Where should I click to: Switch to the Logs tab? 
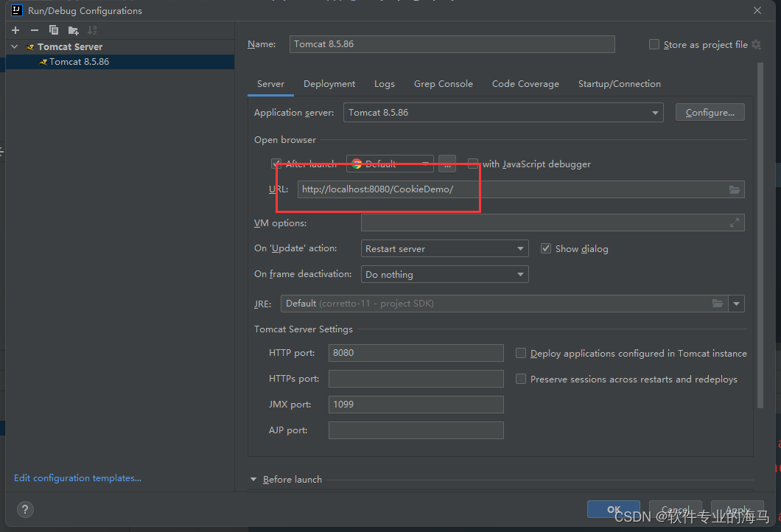pos(385,84)
